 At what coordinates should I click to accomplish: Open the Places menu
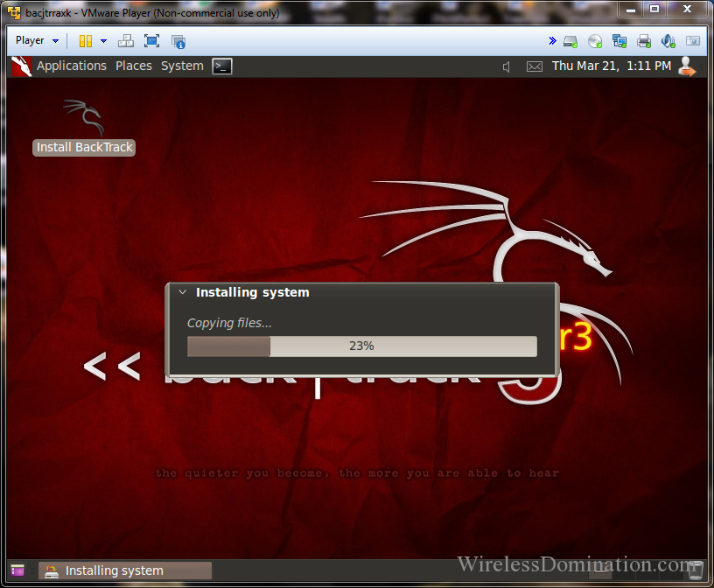coord(134,66)
